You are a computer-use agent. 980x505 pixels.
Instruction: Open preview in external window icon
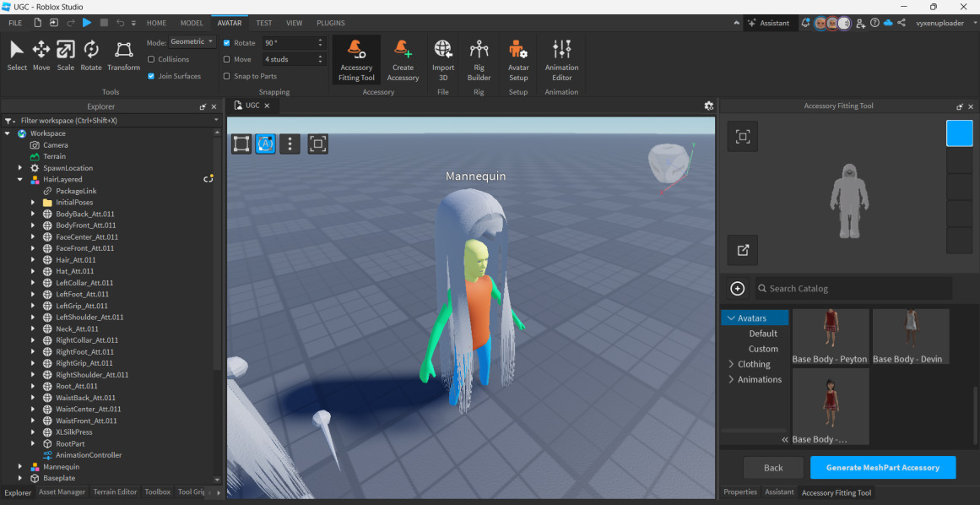click(x=743, y=250)
